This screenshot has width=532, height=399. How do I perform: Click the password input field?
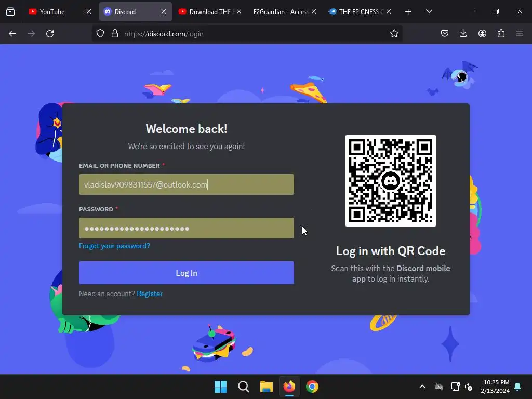point(187,228)
